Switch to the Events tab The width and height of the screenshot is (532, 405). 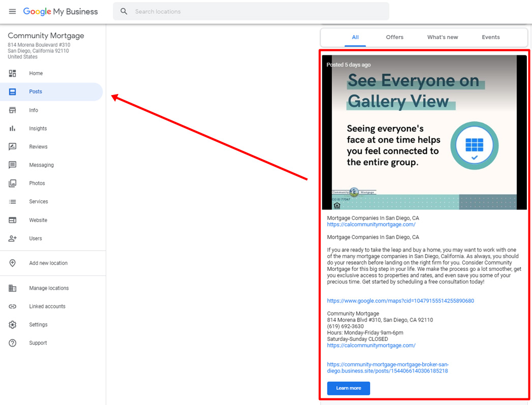(x=491, y=37)
